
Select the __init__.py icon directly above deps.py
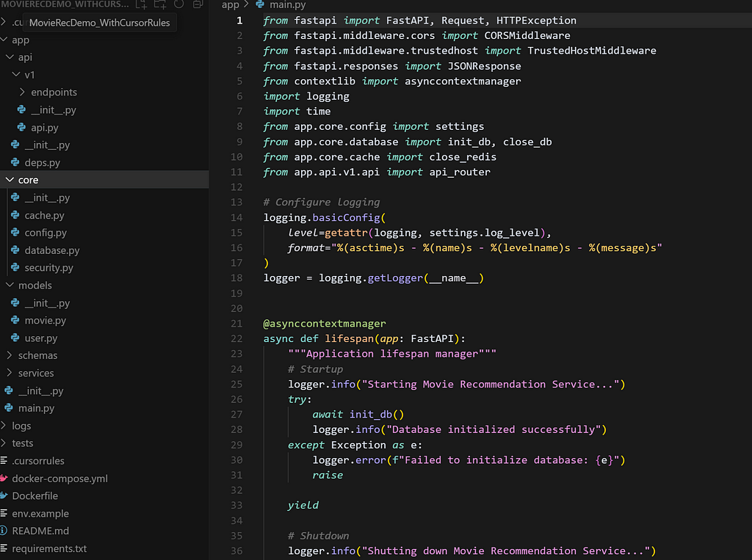[x=15, y=145]
